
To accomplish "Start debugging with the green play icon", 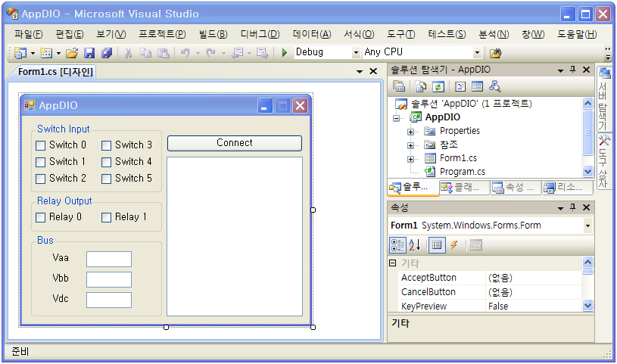I will (x=285, y=52).
